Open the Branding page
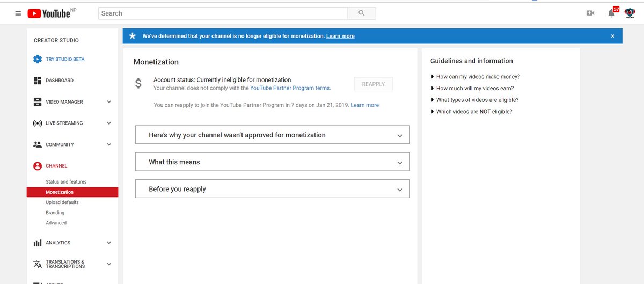The width and height of the screenshot is (644, 284). (x=55, y=213)
